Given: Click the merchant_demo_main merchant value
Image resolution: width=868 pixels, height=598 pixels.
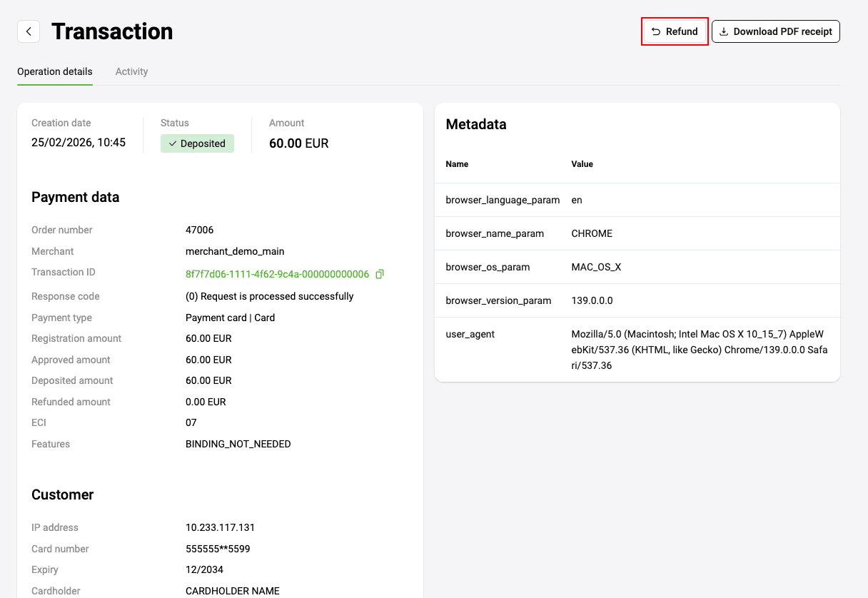Looking at the screenshot, I should coord(235,251).
